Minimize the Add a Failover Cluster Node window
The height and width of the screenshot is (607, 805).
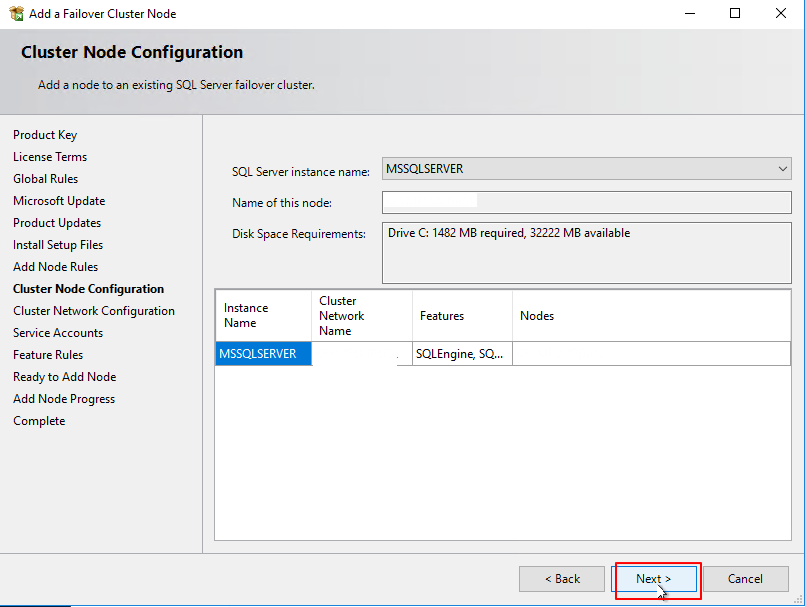[690, 13]
